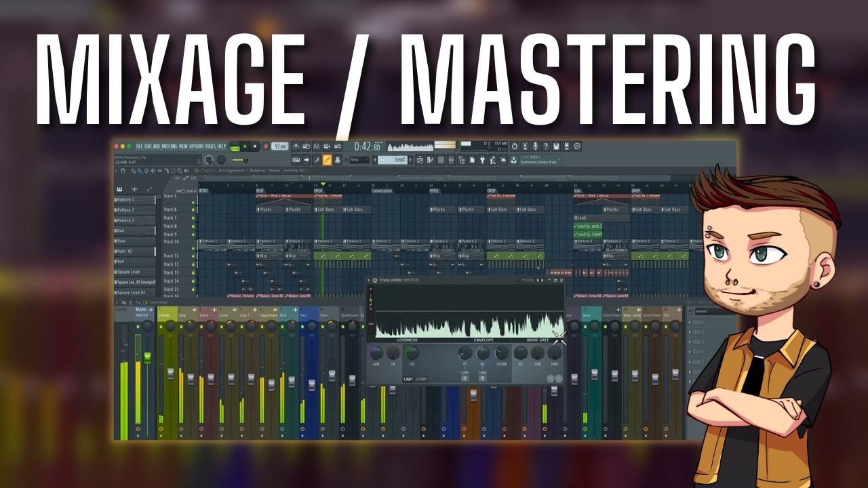868x488 pixels.
Task: Mute Track 8 with its green light
Action: pos(193,226)
